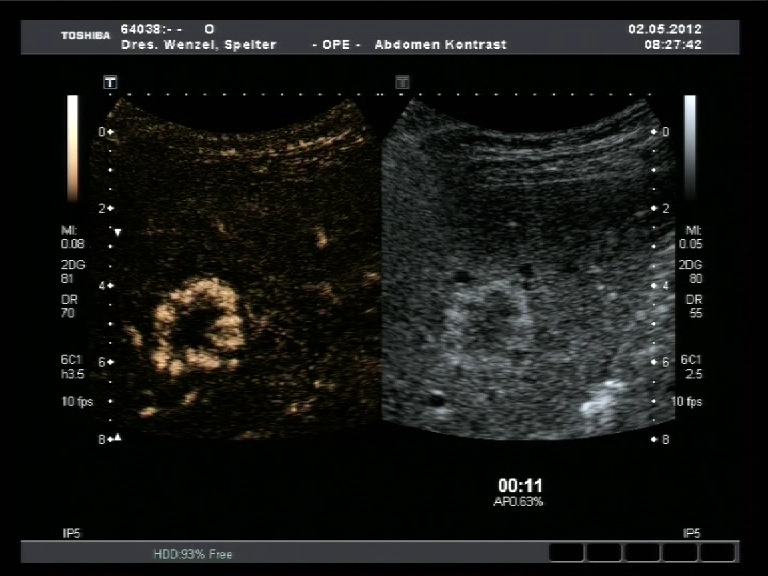This screenshot has height=576, width=768.
Task: Click the focus triangle on the left depth scale
Action: click(117, 233)
